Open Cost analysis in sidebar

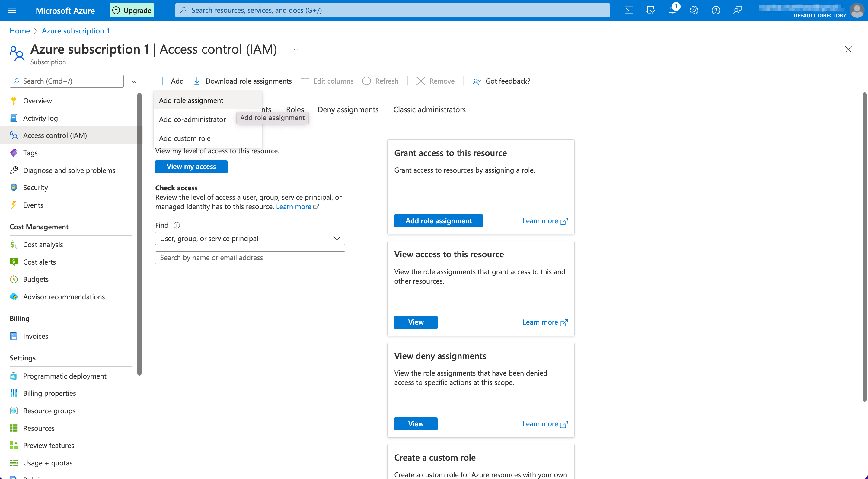click(43, 244)
